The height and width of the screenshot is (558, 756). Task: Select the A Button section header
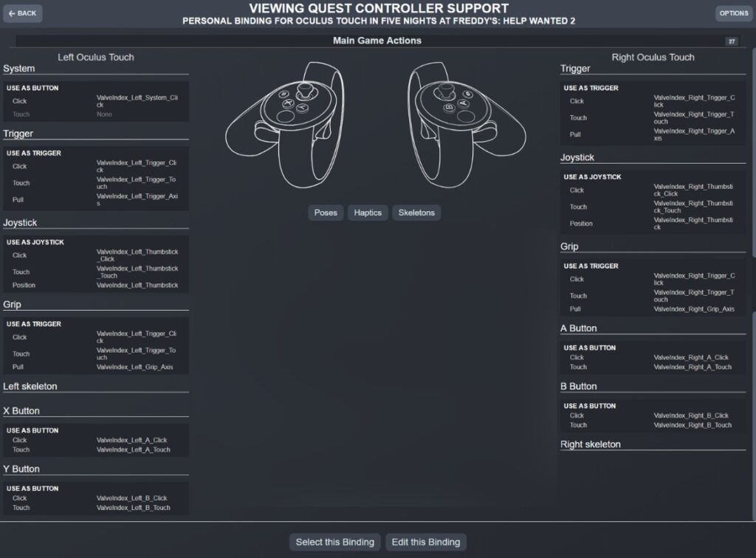coord(653,328)
